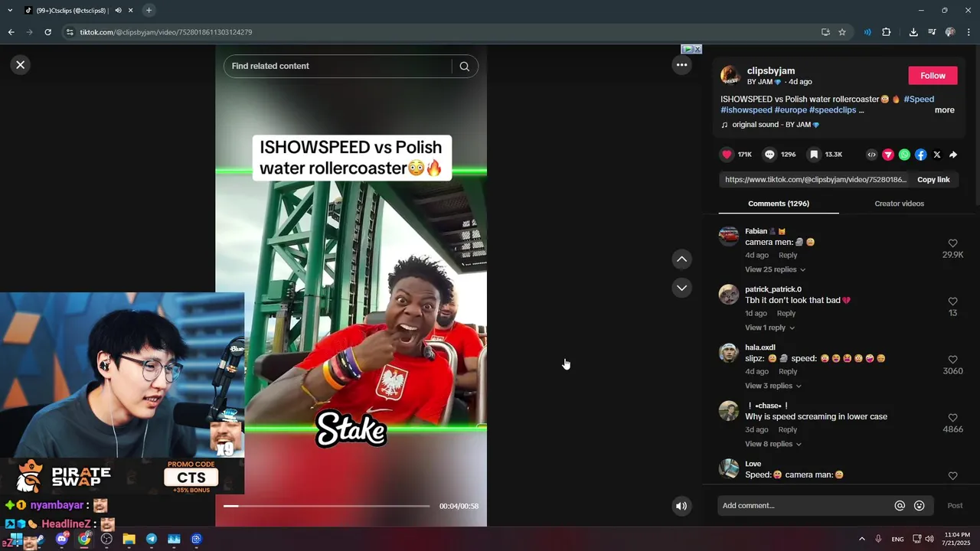Like Fabian's comment

952,243
